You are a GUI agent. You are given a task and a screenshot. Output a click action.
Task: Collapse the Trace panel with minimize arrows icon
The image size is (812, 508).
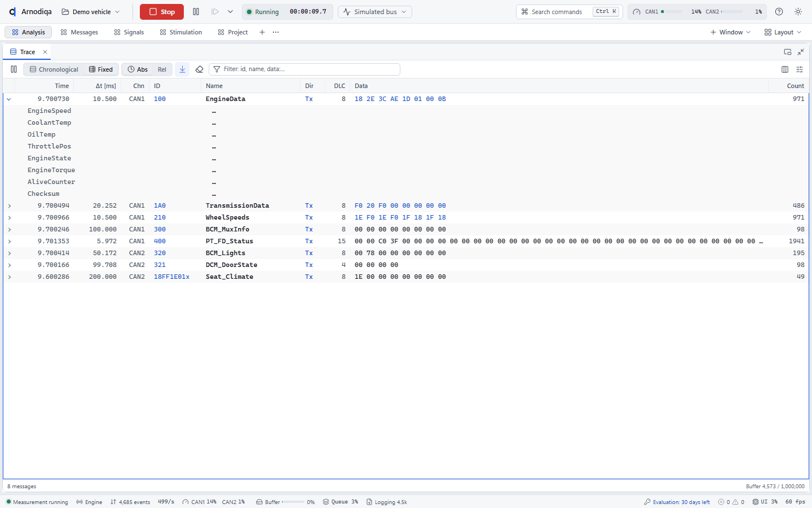pos(801,52)
